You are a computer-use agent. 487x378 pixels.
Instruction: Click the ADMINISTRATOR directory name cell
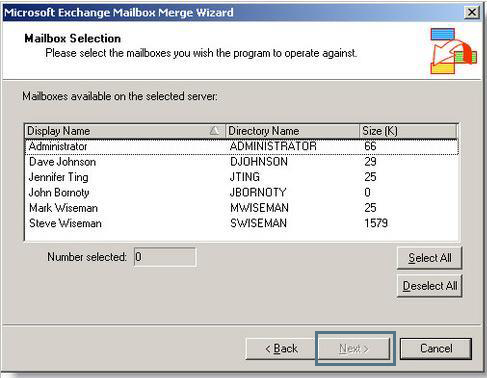click(x=273, y=146)
